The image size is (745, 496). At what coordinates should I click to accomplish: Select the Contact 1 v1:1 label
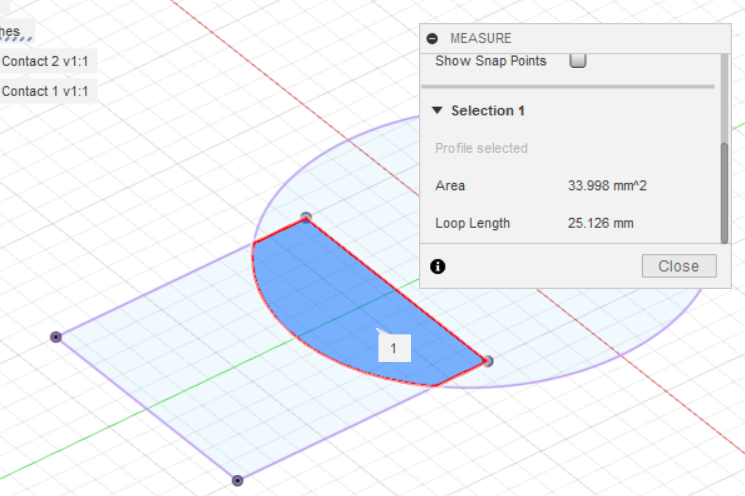pos(45,91)
